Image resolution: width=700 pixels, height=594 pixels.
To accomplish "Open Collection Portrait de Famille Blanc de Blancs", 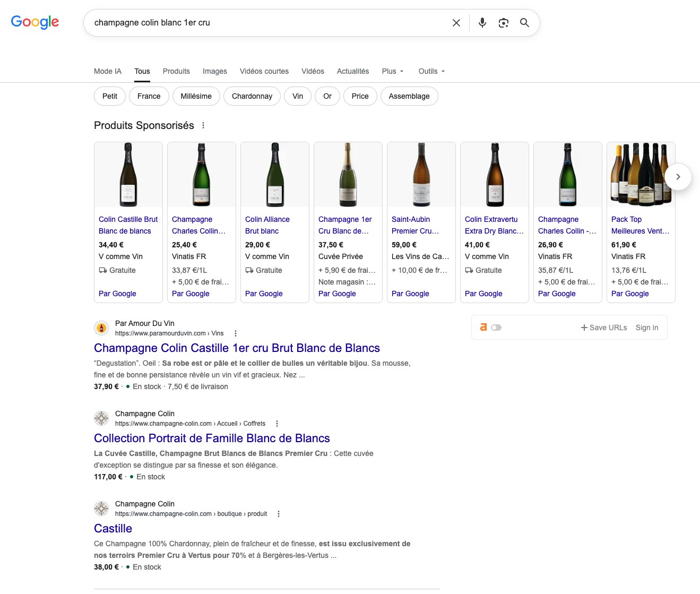I will pyautogui.click(x=212, y=438).
